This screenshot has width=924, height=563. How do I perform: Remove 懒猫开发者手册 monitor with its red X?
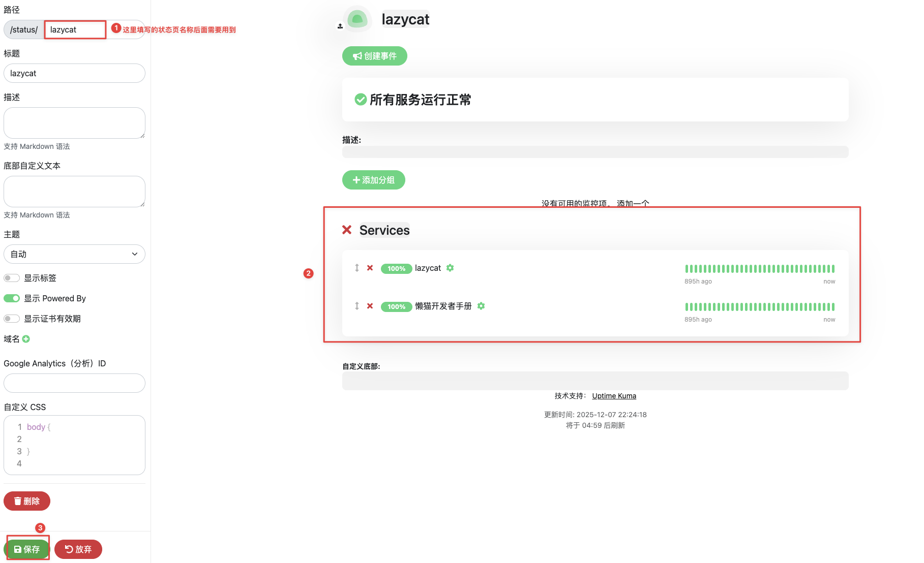(370, 306)
